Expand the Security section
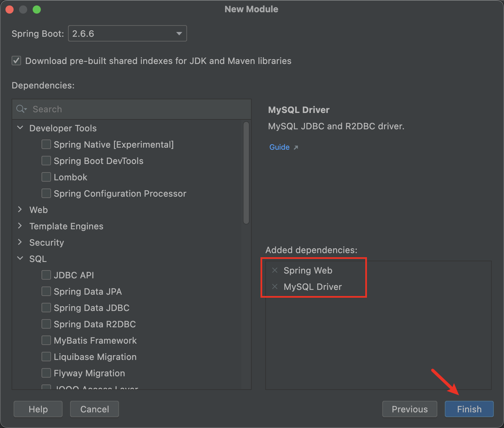The height and width of the screenshot is (428, 504). pos(20,242)
